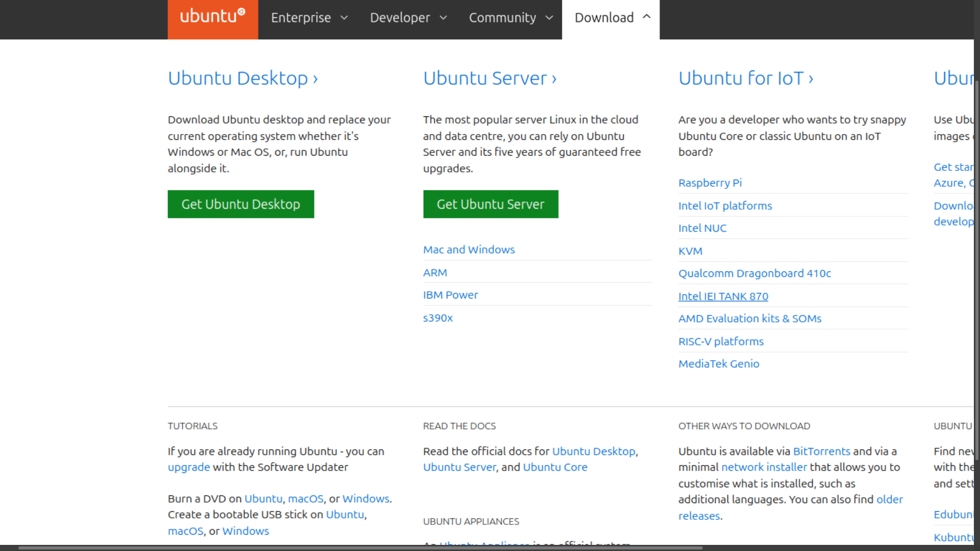
Task: Open AMD Evaluation kits & SOMs link
Action: [x=750, y=318]
